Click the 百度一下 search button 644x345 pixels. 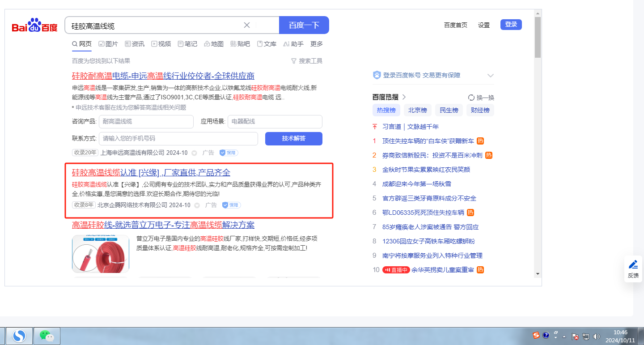click(304, 25)
